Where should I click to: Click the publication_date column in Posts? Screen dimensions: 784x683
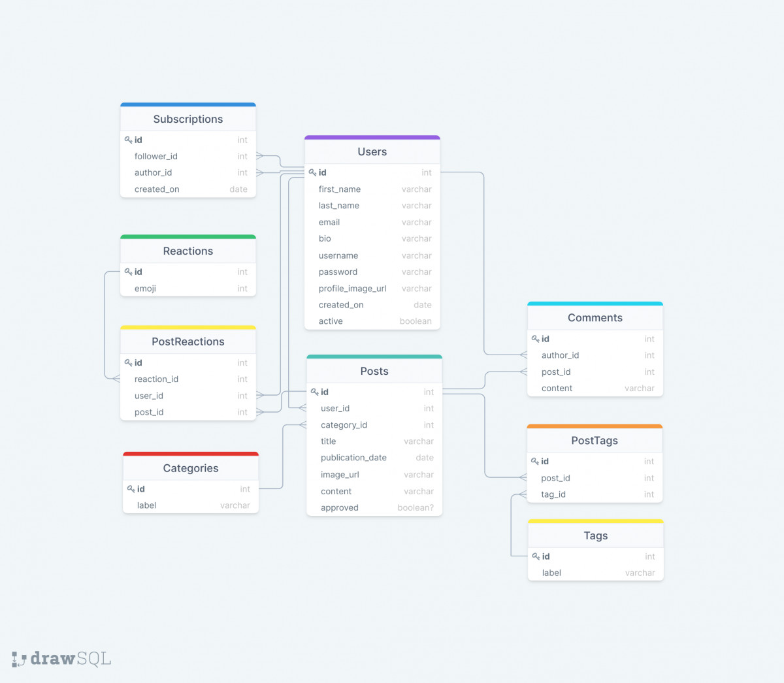(x=374, y=458)
